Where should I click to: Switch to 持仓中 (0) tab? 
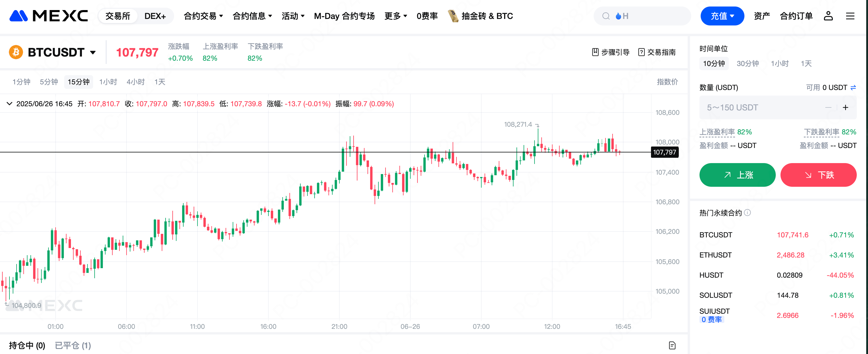coord(27,345)
